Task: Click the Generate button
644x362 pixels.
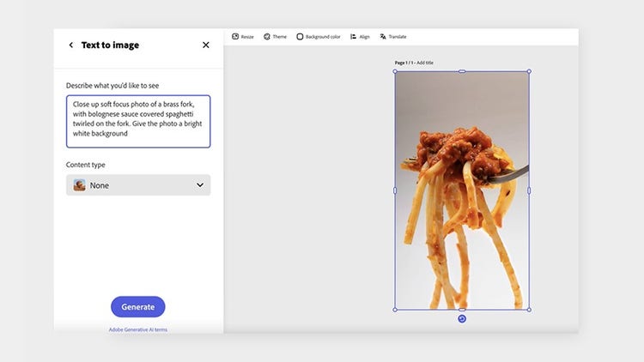Action: coord(138,306)
